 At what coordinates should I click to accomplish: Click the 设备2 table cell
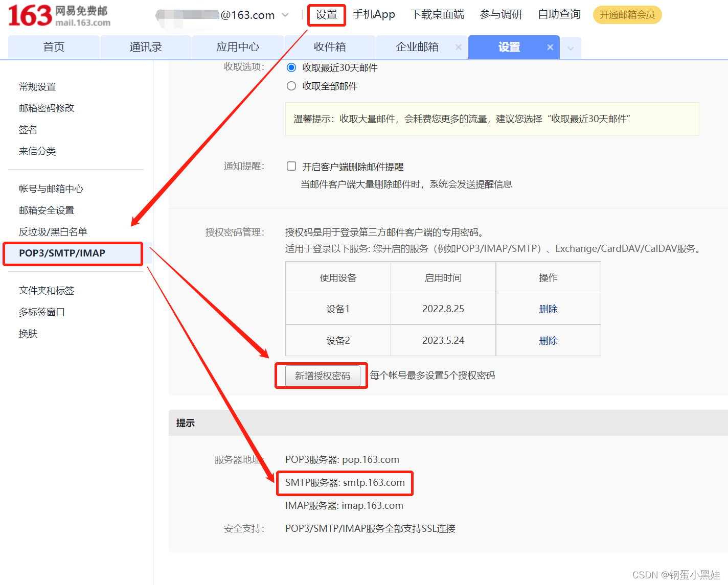(338, 341)
